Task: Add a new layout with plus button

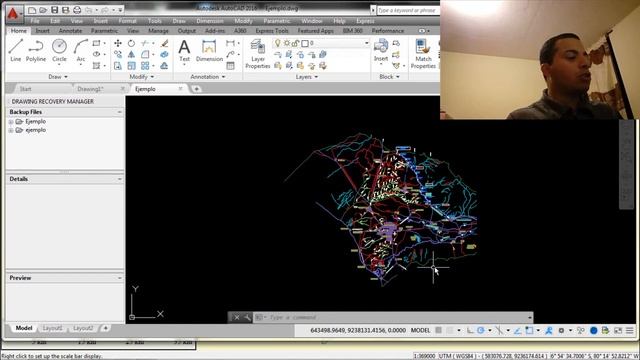Action: (105, 328)
